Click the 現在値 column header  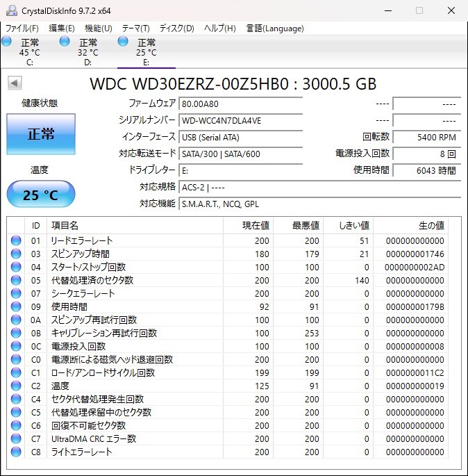tap(249, 226)
